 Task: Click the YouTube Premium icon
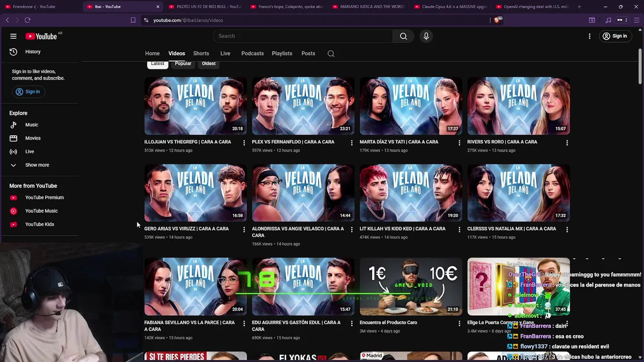[14, 198]
